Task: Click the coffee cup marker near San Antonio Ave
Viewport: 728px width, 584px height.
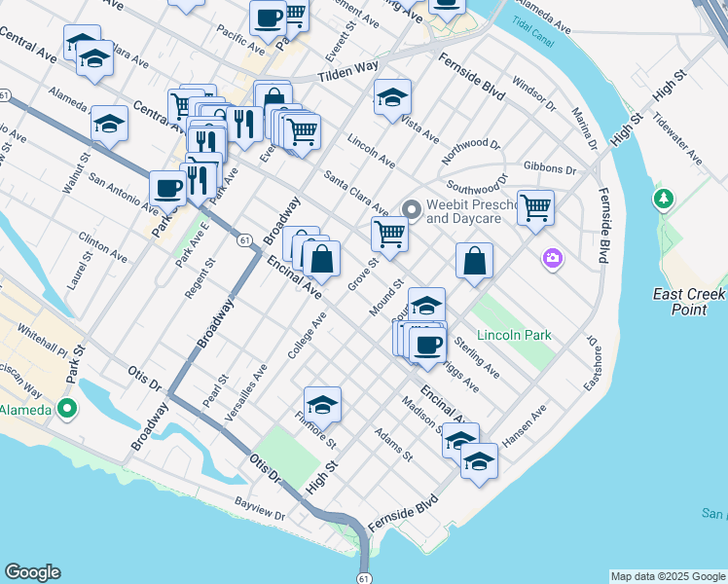Action: (x=168, y=191)
